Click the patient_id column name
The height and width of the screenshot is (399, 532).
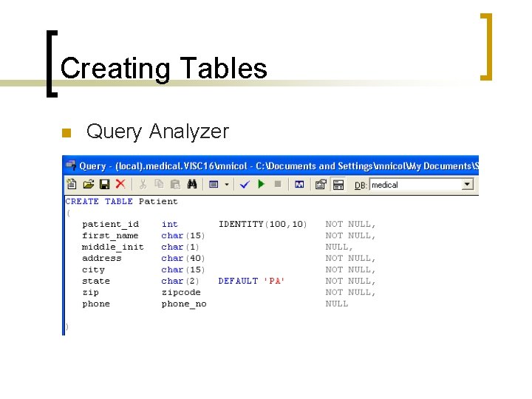[x=111, y=225]
